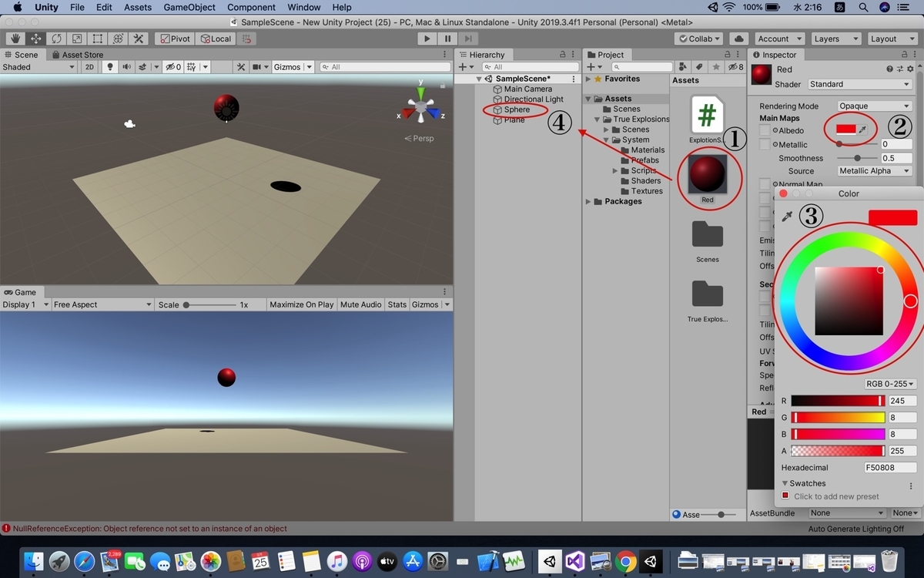Toggle the Inspector lock icon
Screen dimensions: 924x578
click(904, 55)
